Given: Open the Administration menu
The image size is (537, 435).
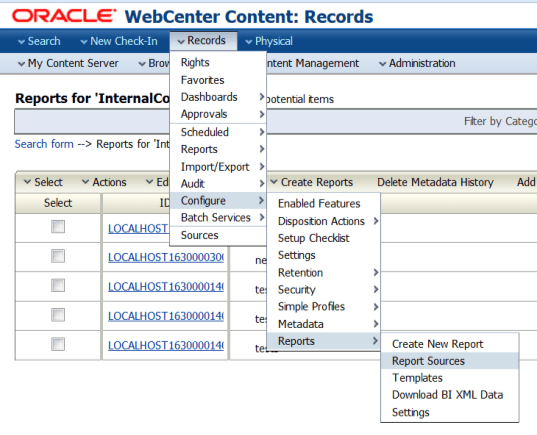Looking at the screenshot, I should pyautogui.click(x=417, y=63).
